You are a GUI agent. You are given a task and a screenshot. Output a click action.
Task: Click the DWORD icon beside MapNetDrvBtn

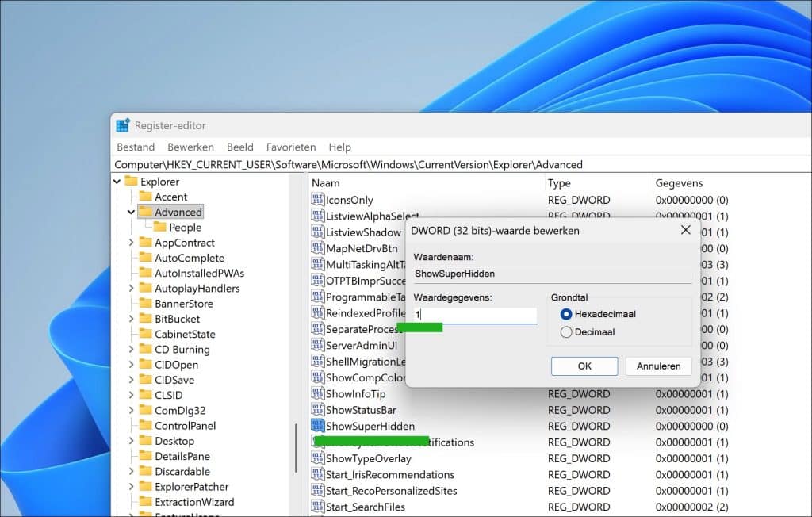[x=317, y=247]
